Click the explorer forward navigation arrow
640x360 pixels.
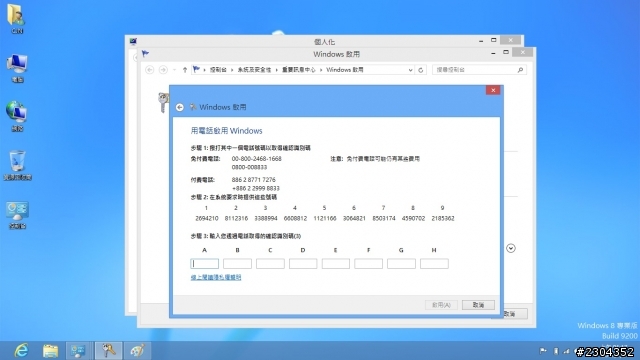(x=163, y=70)
